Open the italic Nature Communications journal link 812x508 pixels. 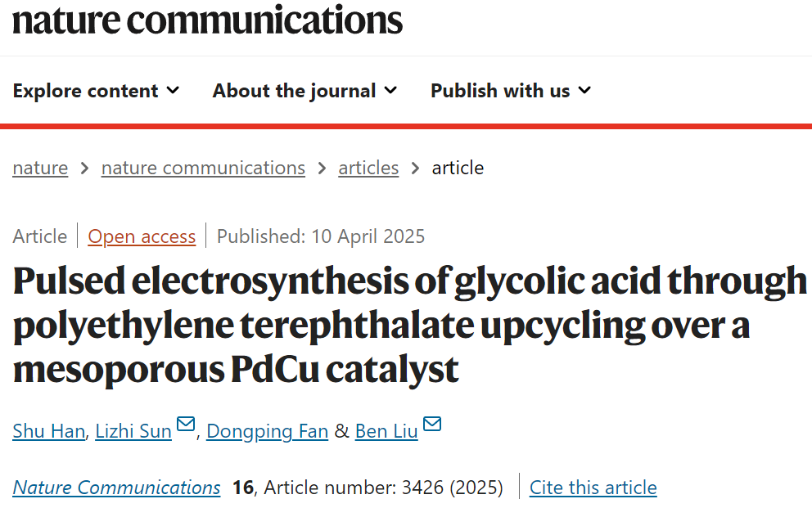click(116, 488)
